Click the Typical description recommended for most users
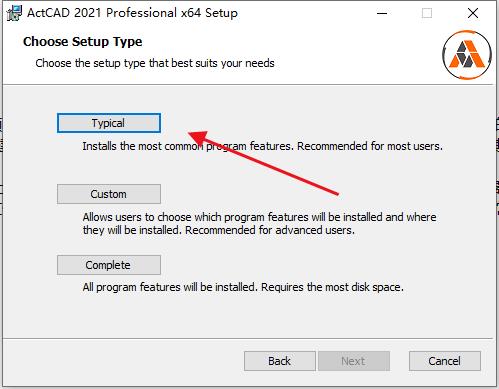This screenshot has width=499, height=389. 263,146
